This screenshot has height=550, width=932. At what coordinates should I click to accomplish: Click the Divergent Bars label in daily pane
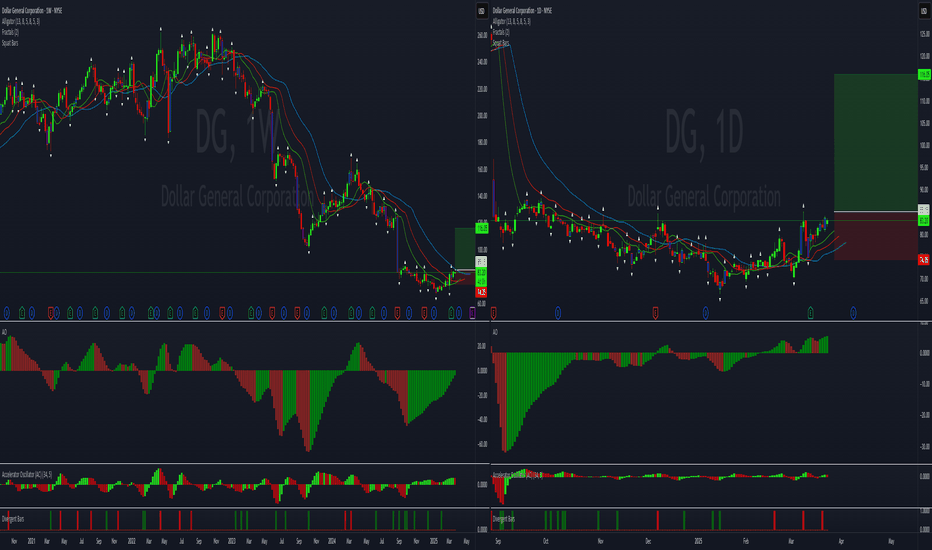click(x=504, y=519)
